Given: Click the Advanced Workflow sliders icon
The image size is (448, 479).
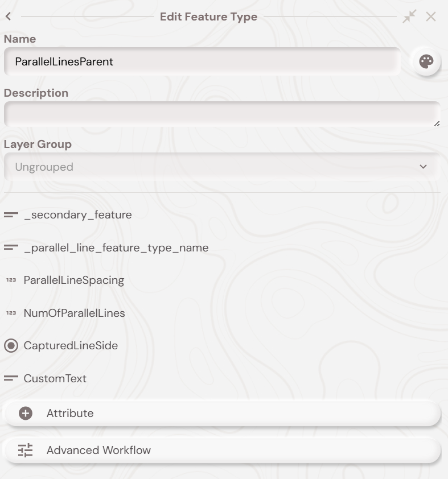Looking at the screenshot, I should click(26, 451).
